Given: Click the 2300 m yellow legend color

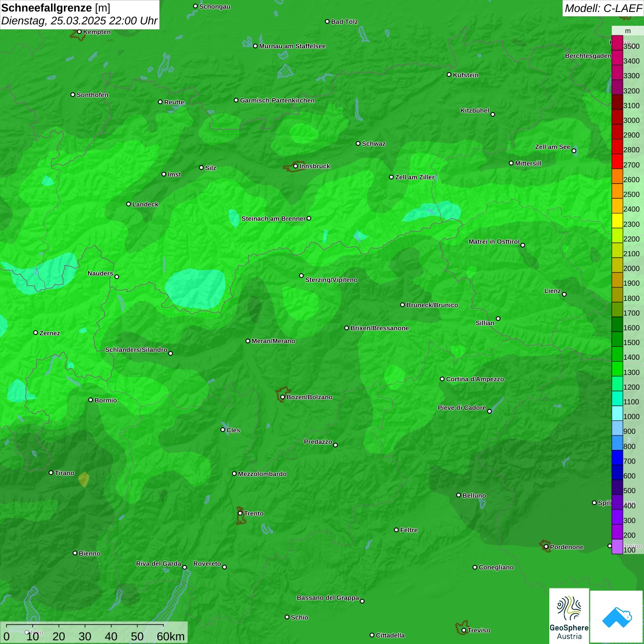Looking at the screenshot, I should 617,220.
